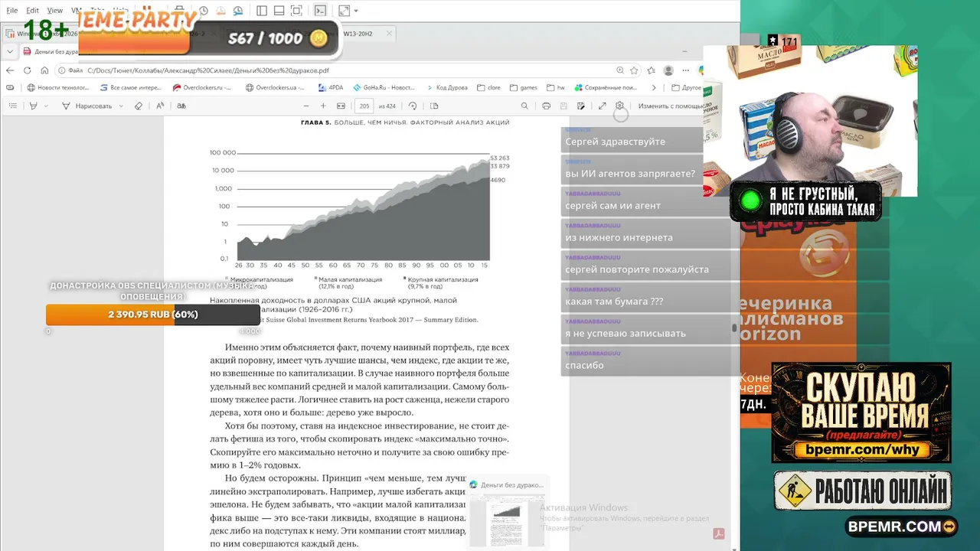Open the View menu
Image resolution: width=980 pixels, height=551 pixels.
pos(55,11)
